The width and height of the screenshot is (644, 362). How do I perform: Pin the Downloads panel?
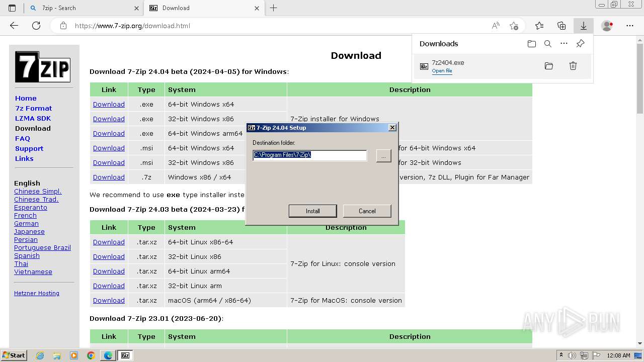(580, 44)
